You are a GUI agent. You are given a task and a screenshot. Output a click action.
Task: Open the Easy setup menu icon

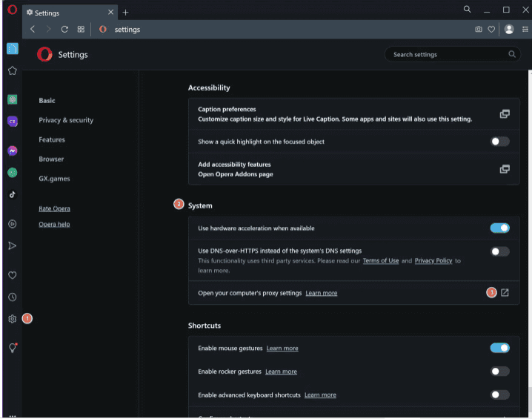(525, 30)
